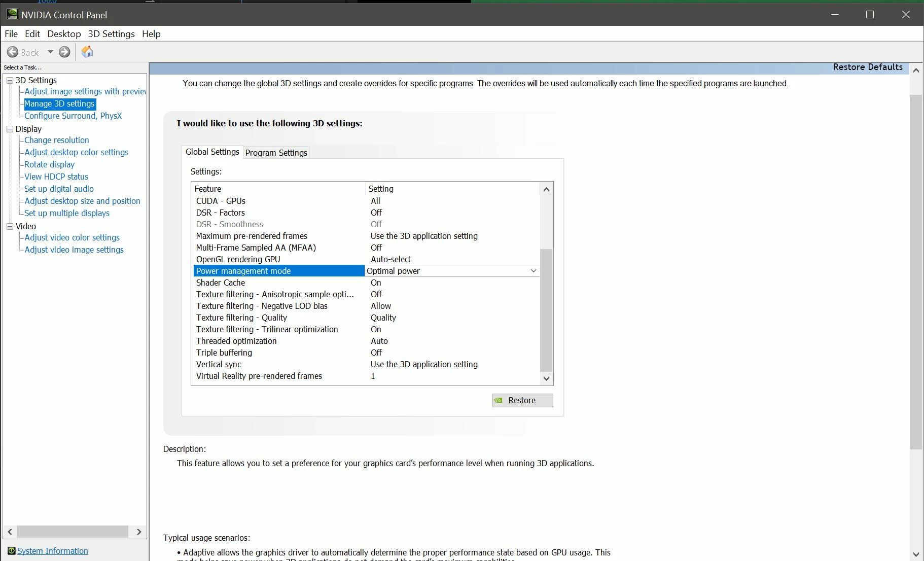Click the settings list scrollbar thumb

(x=546, y=310)
